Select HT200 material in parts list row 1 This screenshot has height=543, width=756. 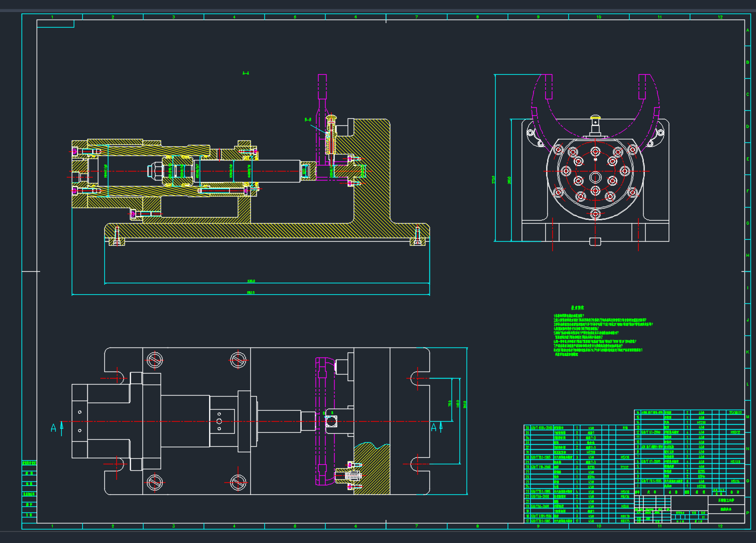[x=701, y=486]
